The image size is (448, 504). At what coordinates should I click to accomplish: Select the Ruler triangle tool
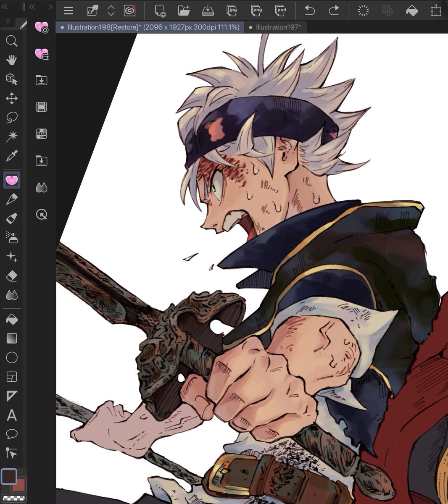(x=12, y=396)
